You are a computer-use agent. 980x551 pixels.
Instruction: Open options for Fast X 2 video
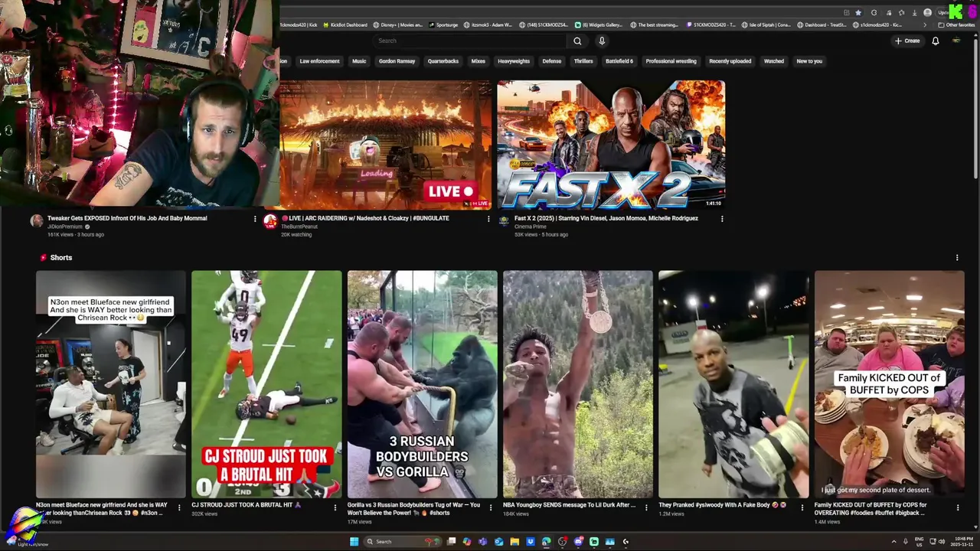click(722, 219)
